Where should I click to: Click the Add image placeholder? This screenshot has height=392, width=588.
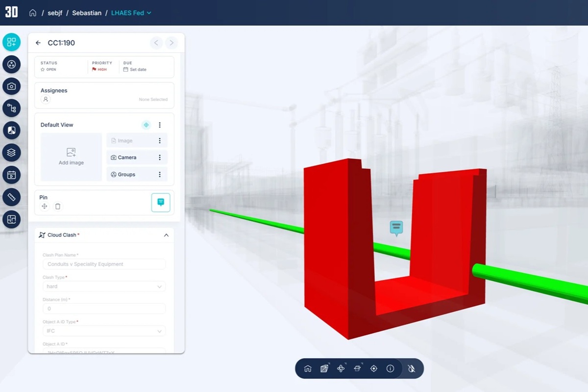pos(71,157)
